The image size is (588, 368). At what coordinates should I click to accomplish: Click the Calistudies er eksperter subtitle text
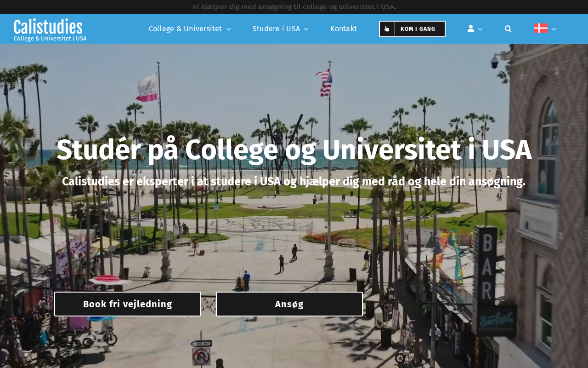tap(294, 182)
